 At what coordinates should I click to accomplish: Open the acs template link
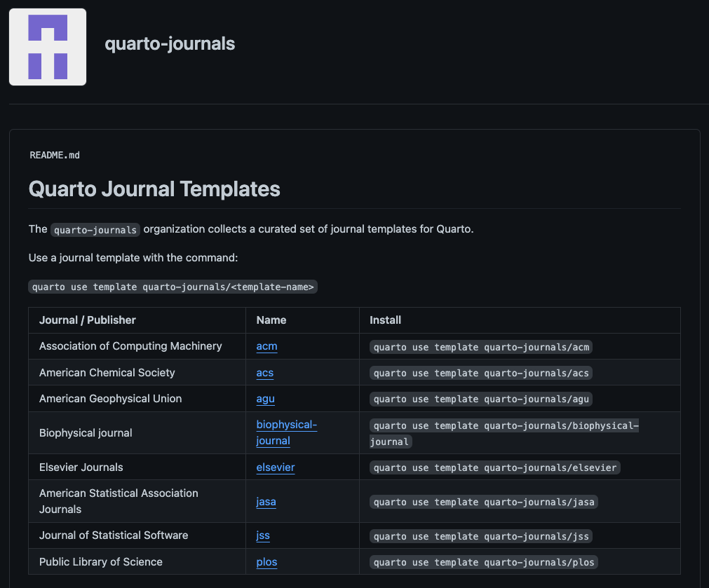264,373
